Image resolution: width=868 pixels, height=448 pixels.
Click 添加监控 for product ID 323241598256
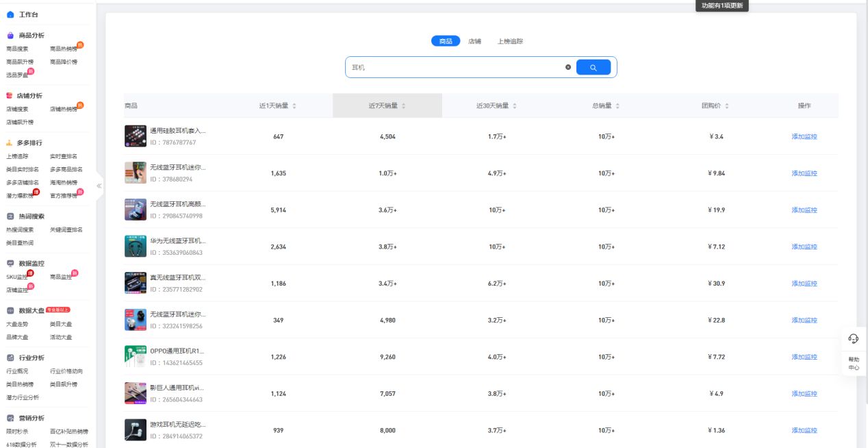[804, 320]
